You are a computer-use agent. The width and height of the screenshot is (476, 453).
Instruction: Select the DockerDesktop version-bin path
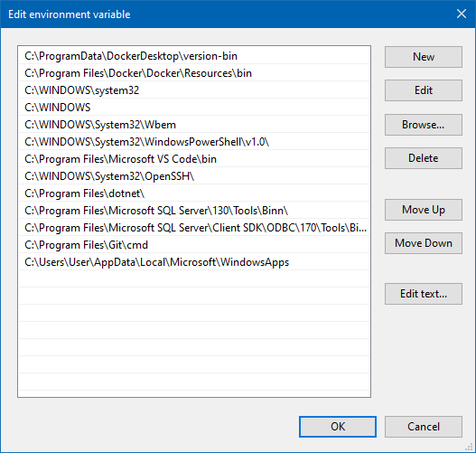[194, 56]
